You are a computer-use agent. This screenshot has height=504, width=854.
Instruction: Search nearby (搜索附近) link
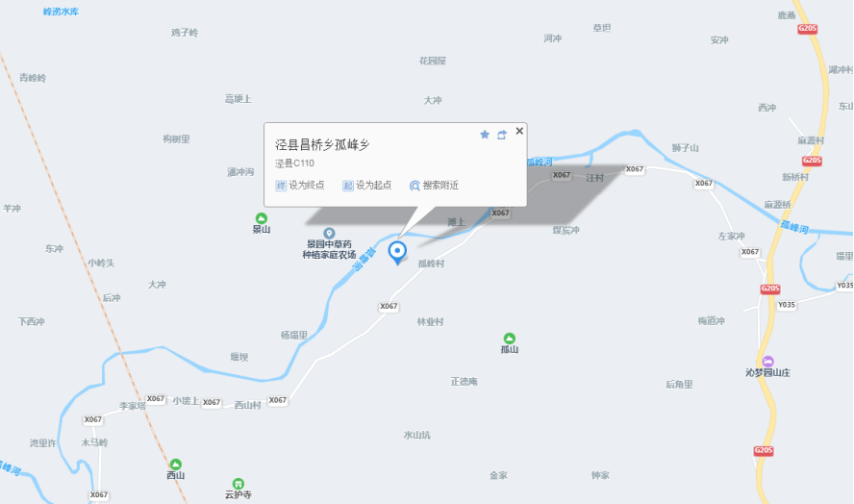click(434, 186)
